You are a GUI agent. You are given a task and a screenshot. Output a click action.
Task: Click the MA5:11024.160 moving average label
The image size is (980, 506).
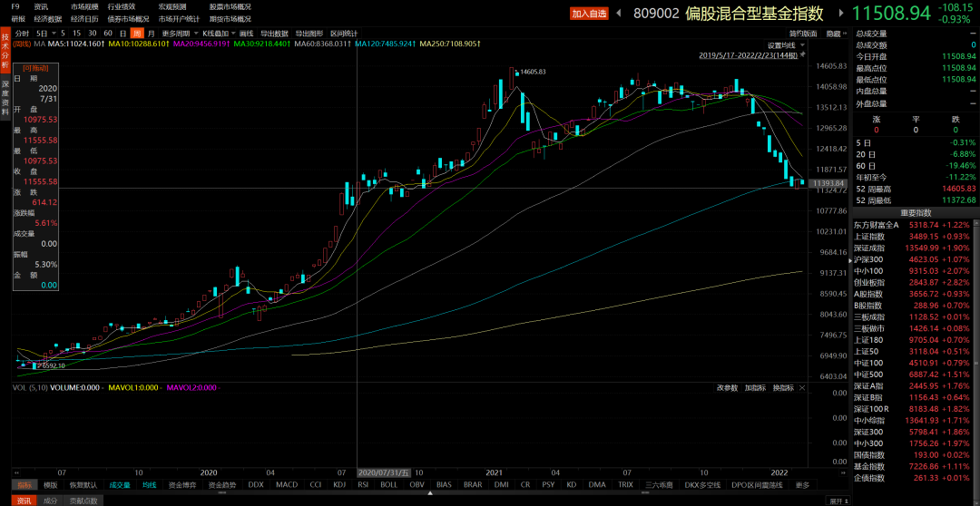(x=77, y=44)
